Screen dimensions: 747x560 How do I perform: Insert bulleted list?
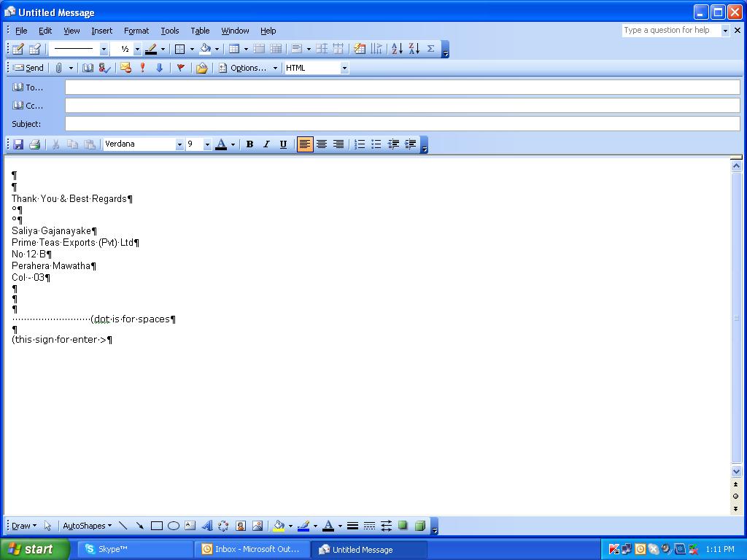(376, 144)
